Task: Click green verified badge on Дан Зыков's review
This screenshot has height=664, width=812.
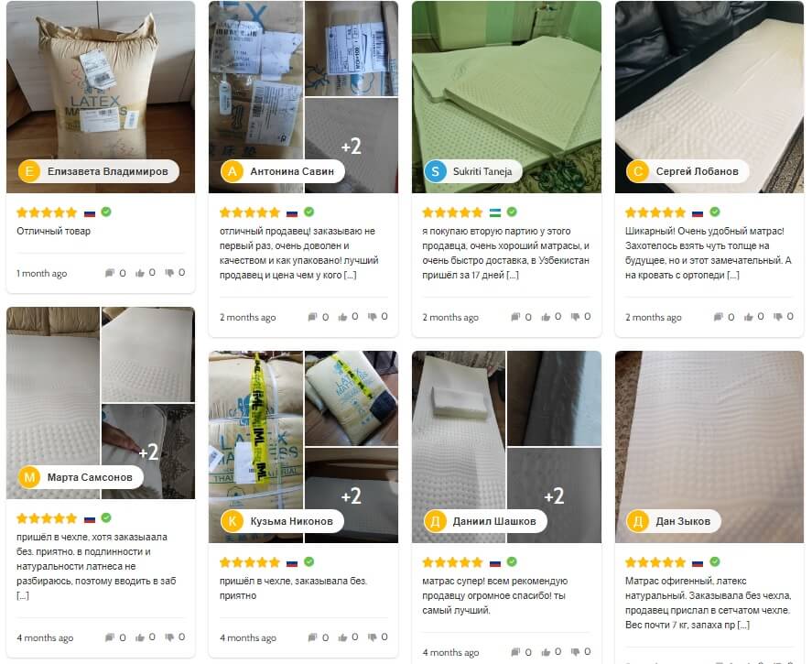Action: [715, 561]
